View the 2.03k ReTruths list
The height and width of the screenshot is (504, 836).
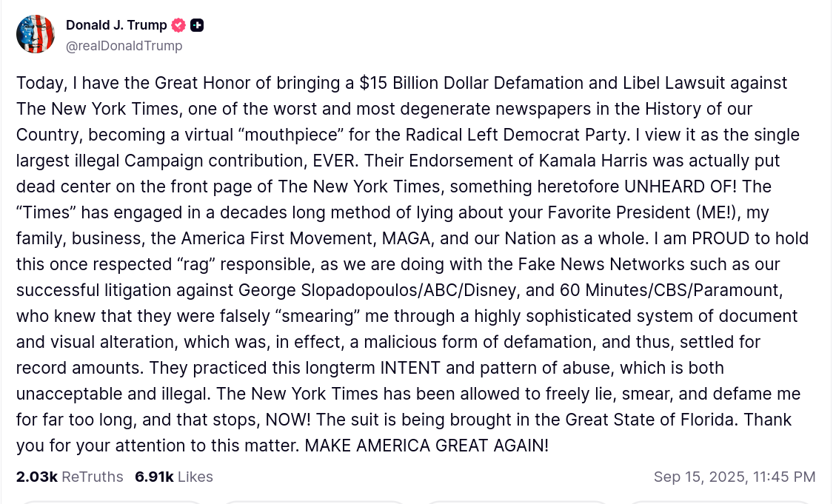coord(70,477)
